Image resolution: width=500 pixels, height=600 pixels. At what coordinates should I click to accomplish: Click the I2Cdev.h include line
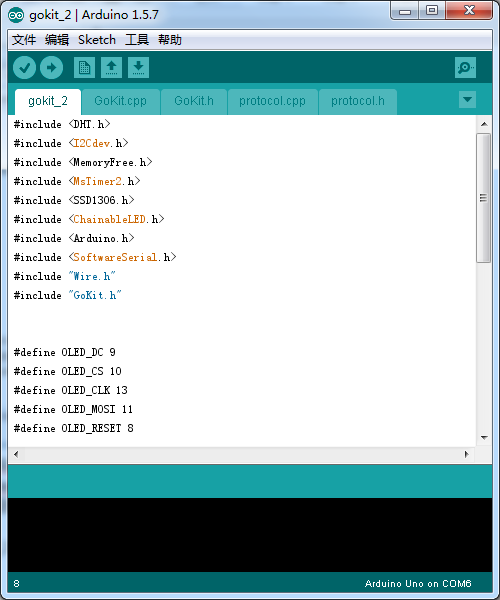(71, 143)
